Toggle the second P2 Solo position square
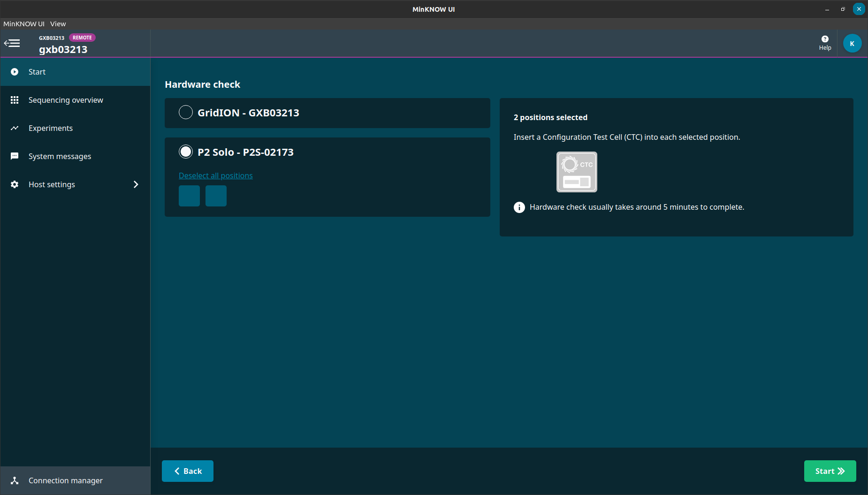Viewport: 868px width, 495px height. point(216,196)
